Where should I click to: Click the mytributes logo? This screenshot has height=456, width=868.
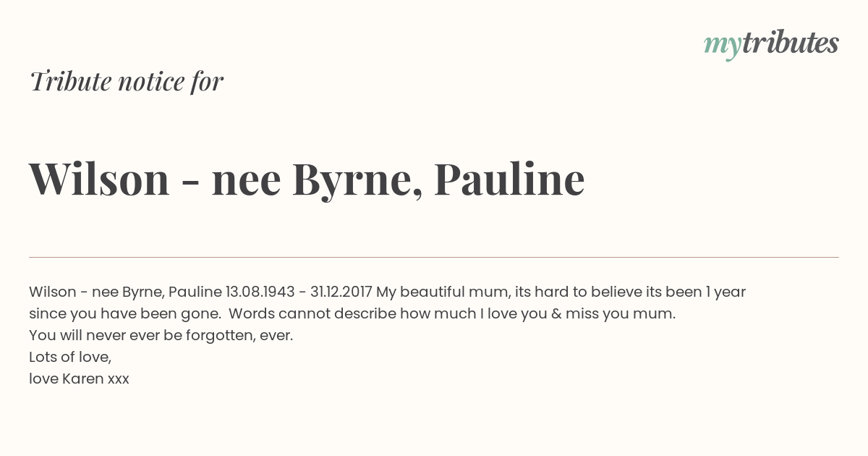click(x=771, y=44)
